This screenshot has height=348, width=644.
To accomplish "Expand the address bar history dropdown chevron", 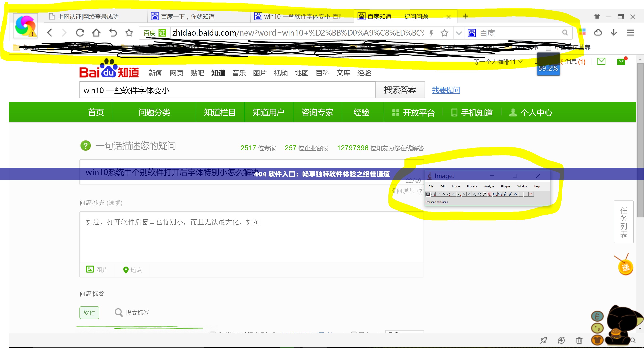I will coord(459,33).
